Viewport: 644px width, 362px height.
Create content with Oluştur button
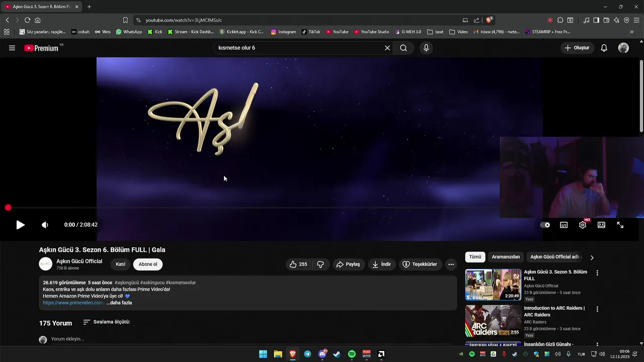[577, 48]
